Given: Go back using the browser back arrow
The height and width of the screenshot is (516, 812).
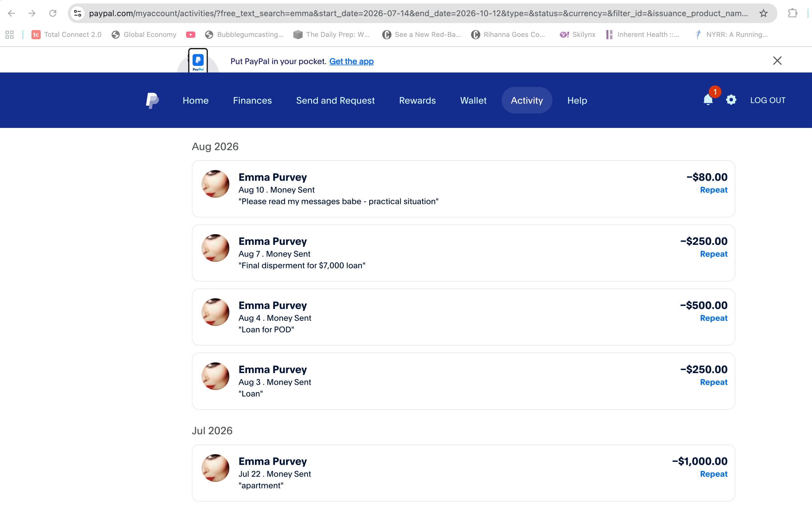Looking at the screenshot, I should (12, 14).
